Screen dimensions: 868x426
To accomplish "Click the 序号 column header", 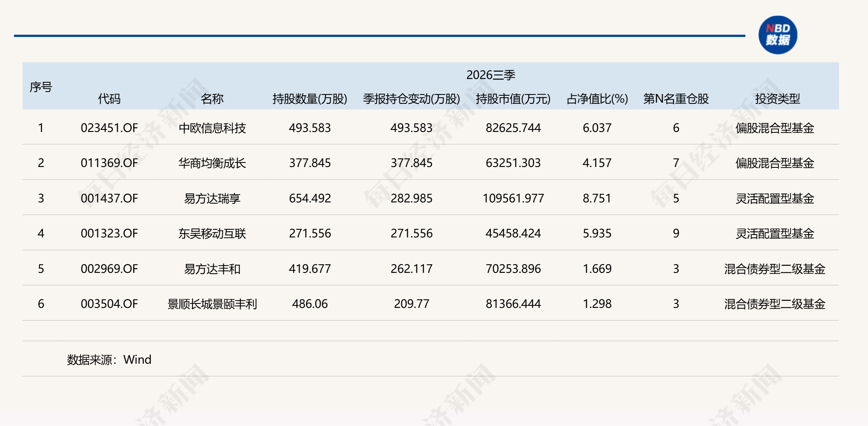I will (x=41, y=87).
